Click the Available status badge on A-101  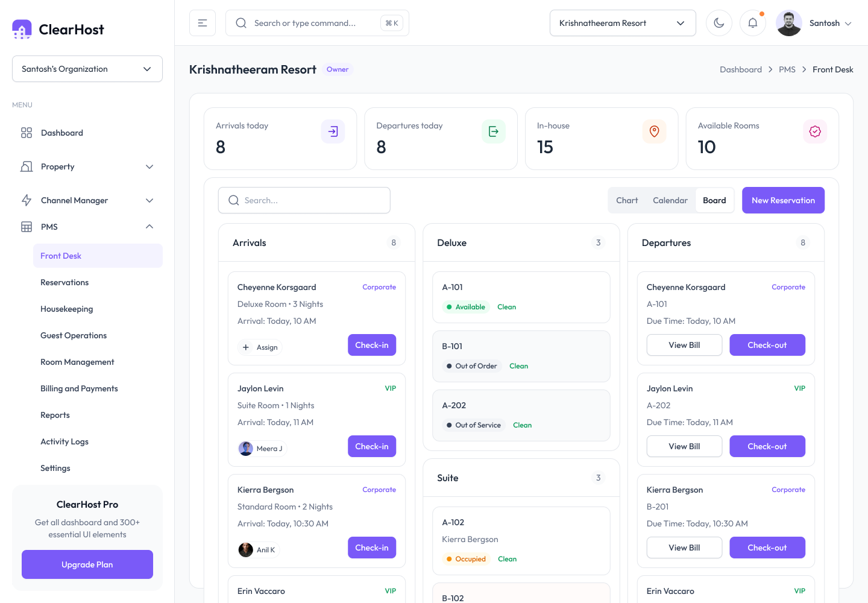coord(466,307)
